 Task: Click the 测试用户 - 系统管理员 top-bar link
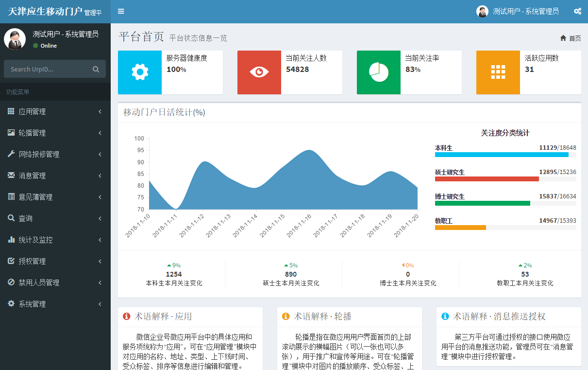(525, 11)
